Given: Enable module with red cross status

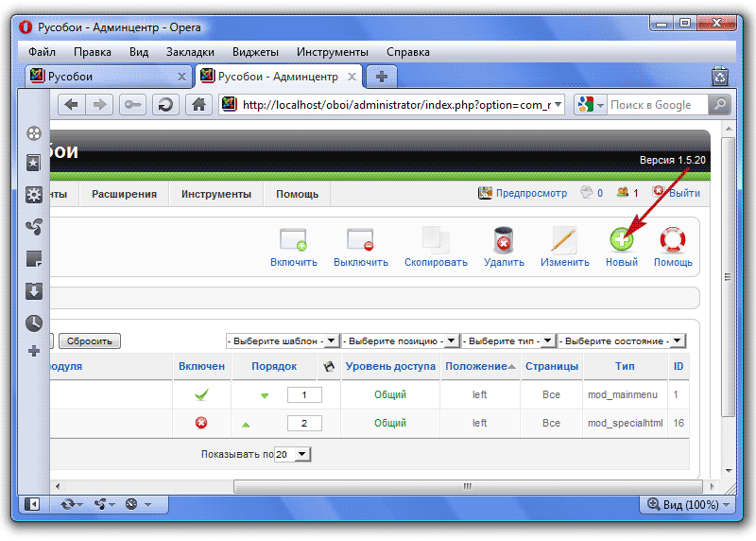Looking at the screenshot, I should (201, 423).
